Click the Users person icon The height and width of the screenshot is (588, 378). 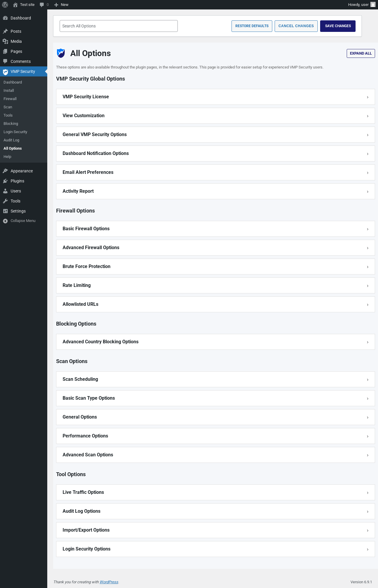5,191
